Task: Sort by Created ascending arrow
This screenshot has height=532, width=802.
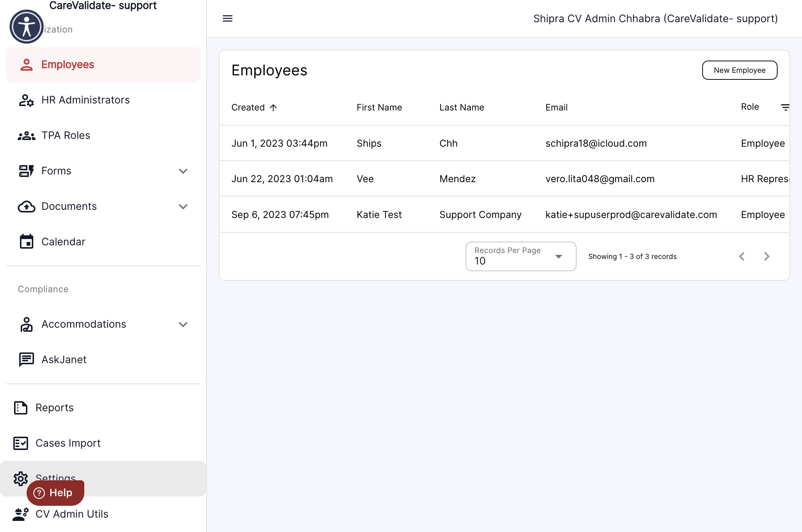Action: tap(273, 108)
